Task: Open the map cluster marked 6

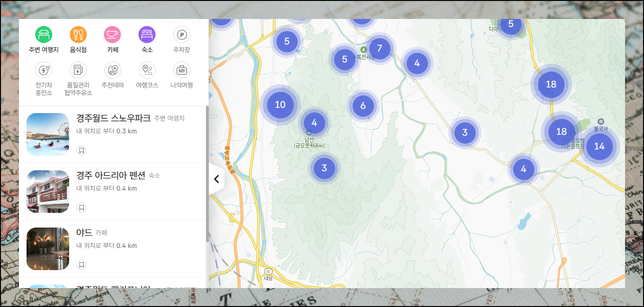Action: [363, 105]
